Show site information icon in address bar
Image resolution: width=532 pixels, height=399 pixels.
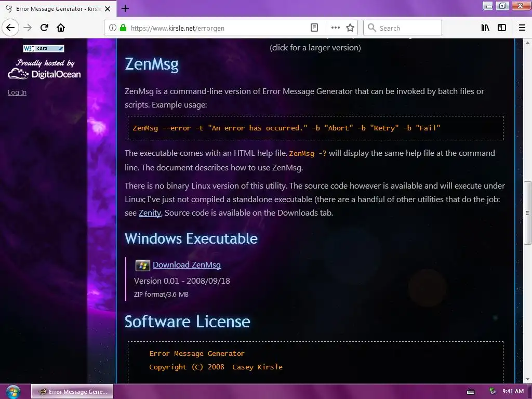click(113, 28)
